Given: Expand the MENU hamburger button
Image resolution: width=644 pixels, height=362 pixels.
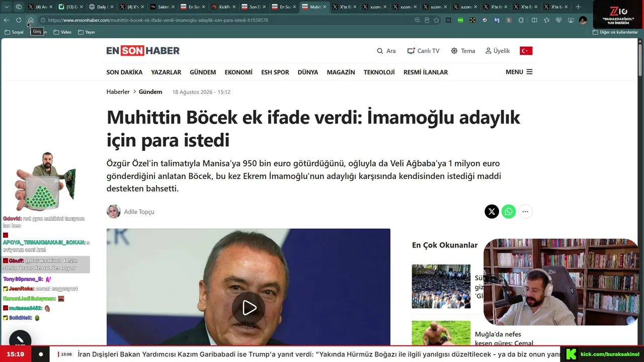Looking at the screenshot, I should [519, 72].
